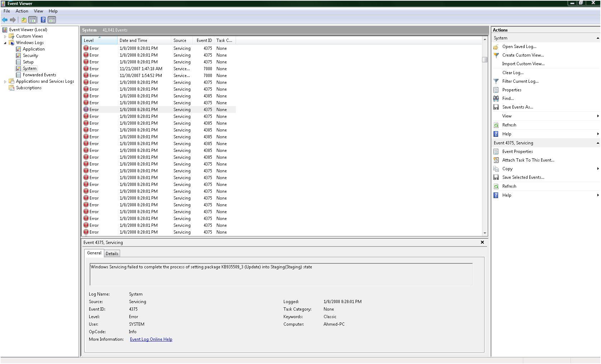Image resolution: width=601 pixels, height=364 pixels.
Task: Click the Forwarded Events log icon
Action: point(18,75)
